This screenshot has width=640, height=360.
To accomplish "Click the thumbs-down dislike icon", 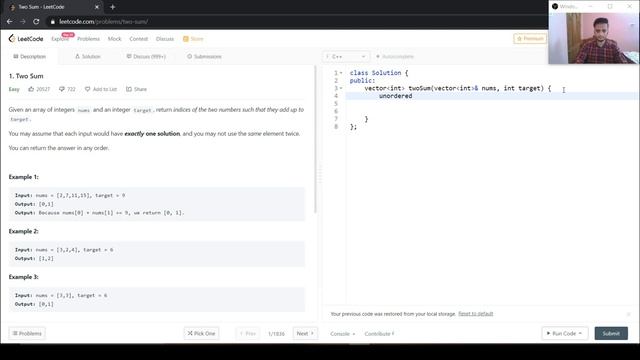I will click(x=62, y=89).
